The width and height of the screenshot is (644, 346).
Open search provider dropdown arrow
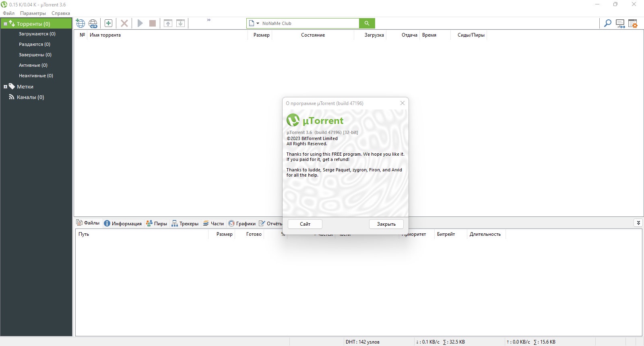pyautogui.click(x=258, y=23)
